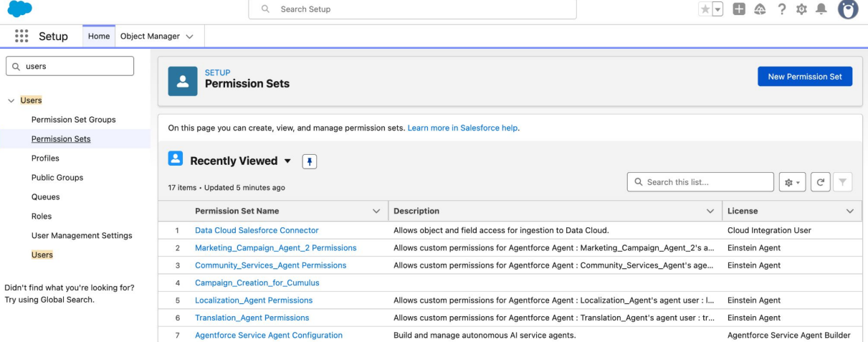Open Learn more in Salesforce help link

pyautogui.click(x=463, y=128)
